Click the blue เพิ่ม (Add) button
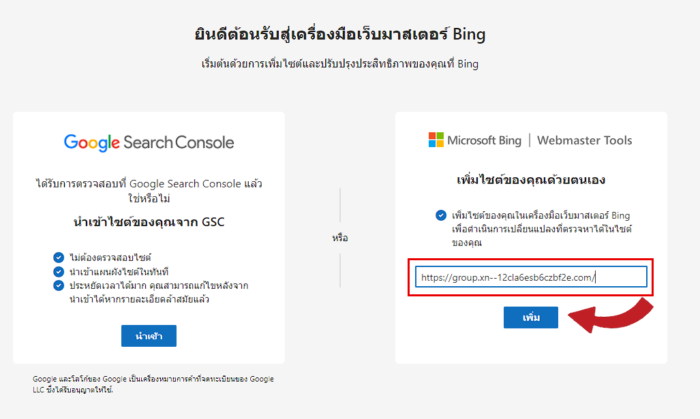 coord(531,317)
